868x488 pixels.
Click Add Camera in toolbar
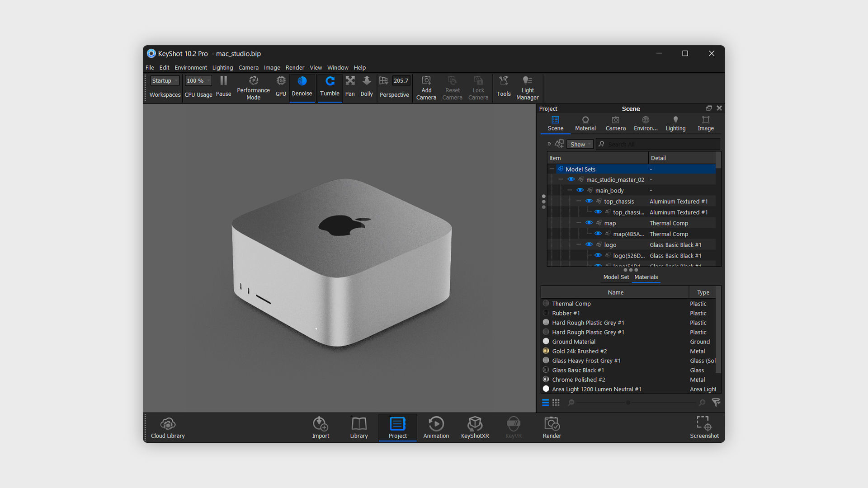(426, 88)
